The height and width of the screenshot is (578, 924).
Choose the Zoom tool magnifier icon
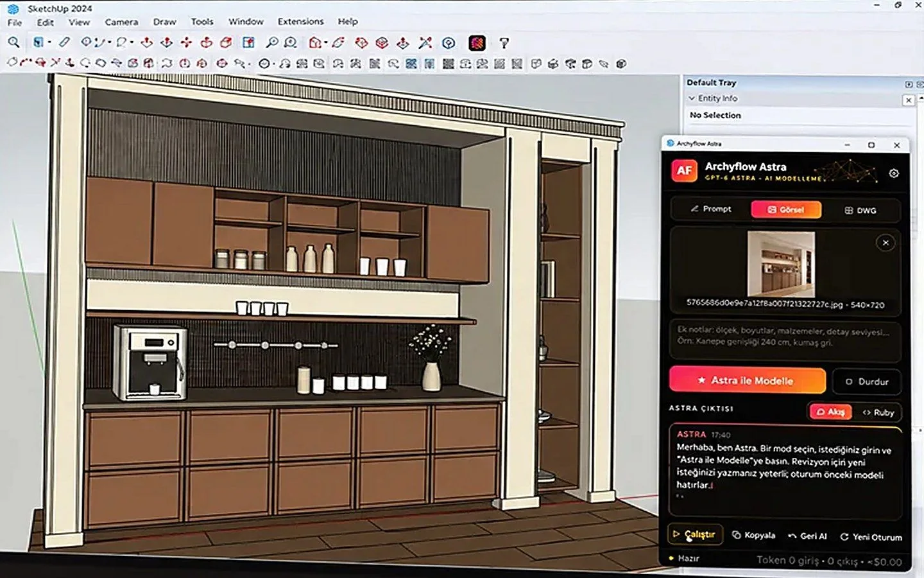pos(272,42)
